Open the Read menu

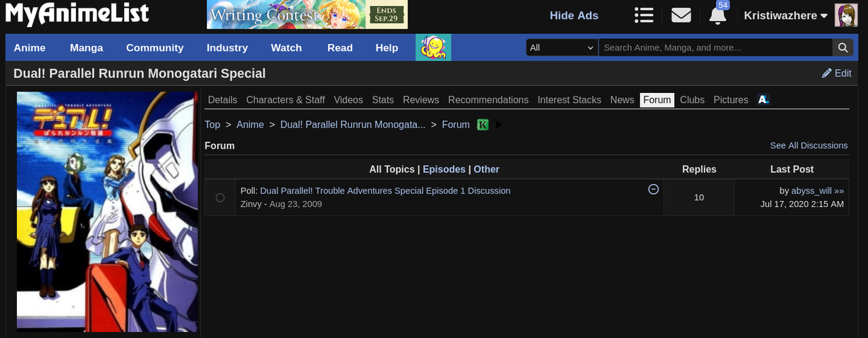340,48
